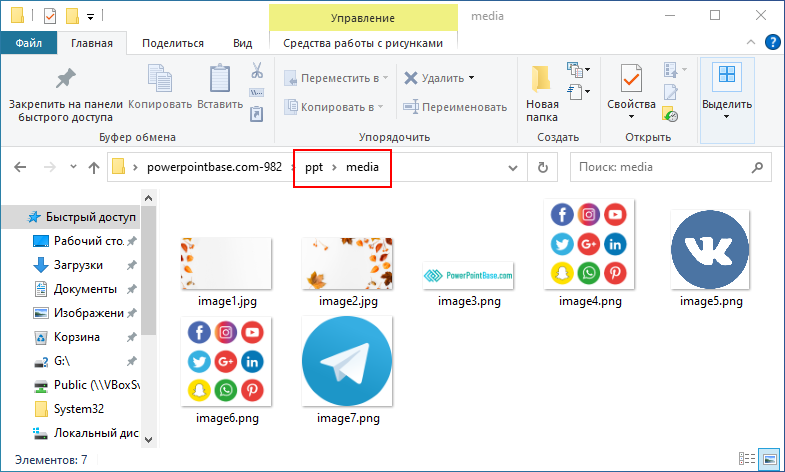Open the Easy access dropdown icon
Viewport: 785px width, 472px height.
(x=578, y=92)
